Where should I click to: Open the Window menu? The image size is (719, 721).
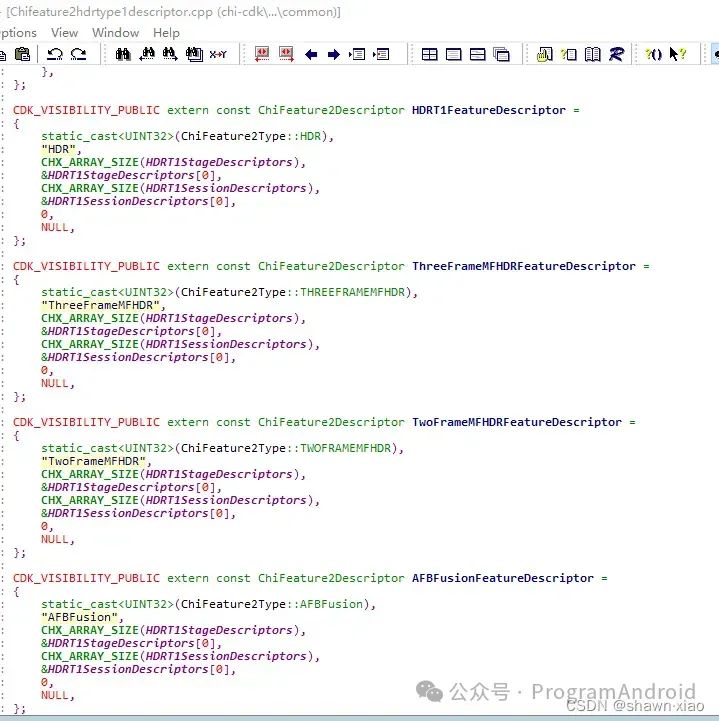(115, 33)
